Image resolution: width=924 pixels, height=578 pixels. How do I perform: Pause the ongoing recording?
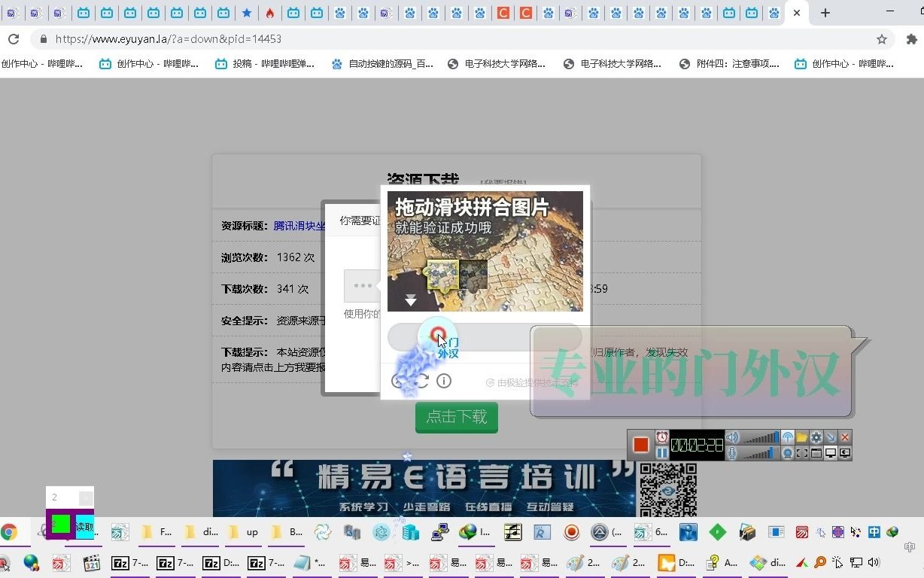[662, 452]
